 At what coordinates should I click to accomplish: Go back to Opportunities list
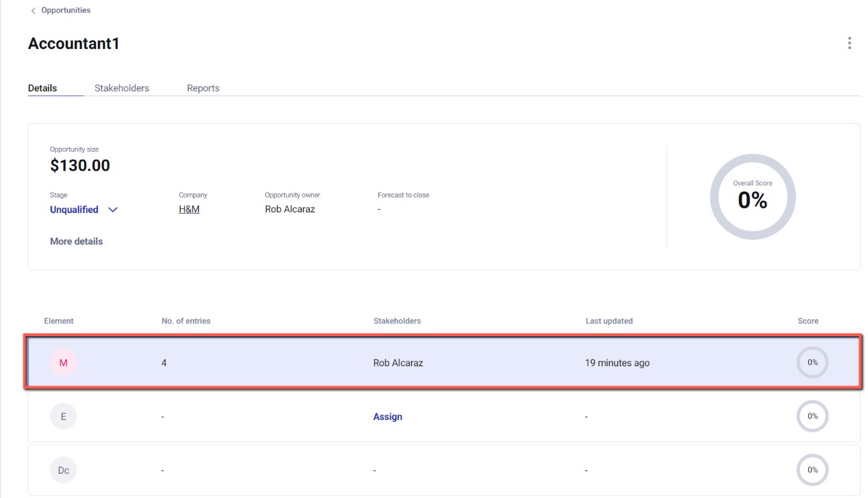(x=65, y=11)
